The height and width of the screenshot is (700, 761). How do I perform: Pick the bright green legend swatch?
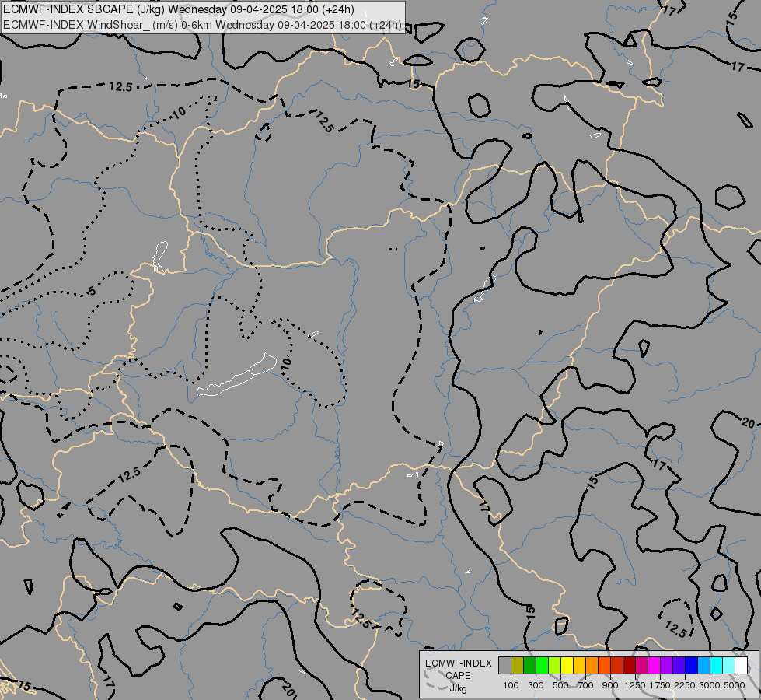tap(542, 666)
